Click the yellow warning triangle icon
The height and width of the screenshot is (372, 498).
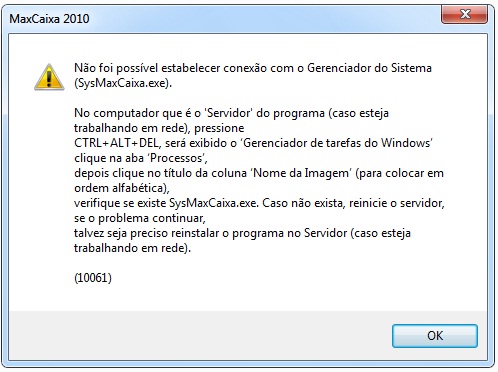pyautogui.click(x=49, y=77)
